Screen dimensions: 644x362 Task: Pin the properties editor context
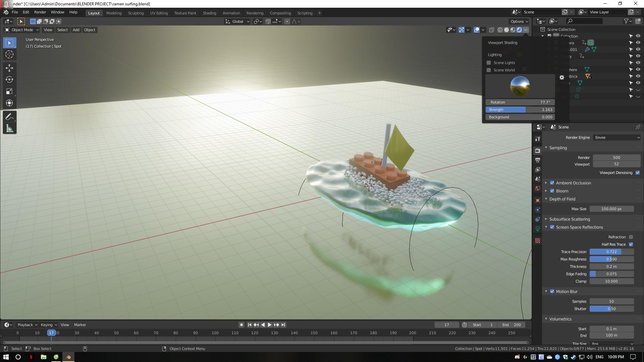[638, 127]
